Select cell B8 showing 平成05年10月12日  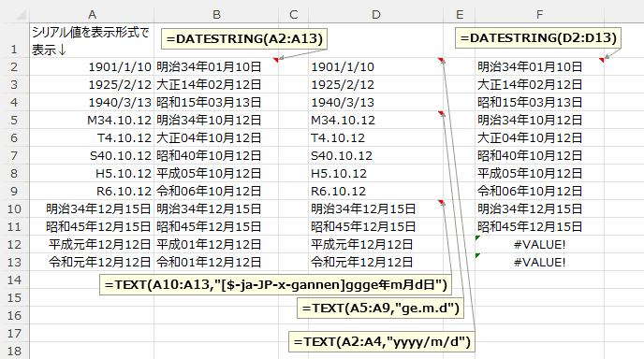[216, 174]
